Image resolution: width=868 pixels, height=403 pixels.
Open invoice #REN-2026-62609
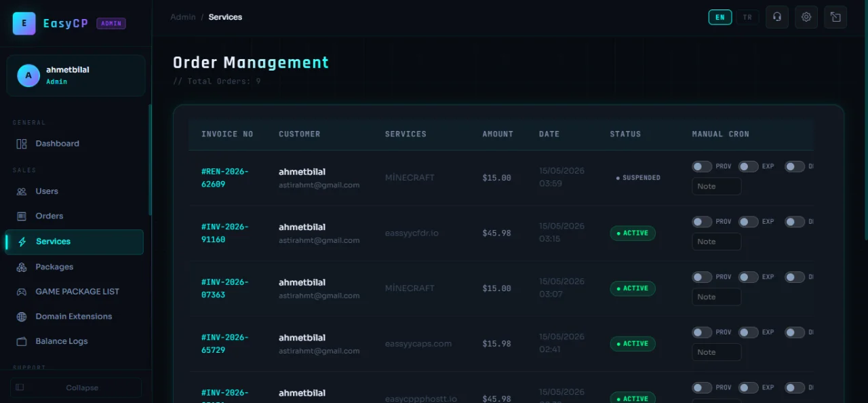pos(225,178)
